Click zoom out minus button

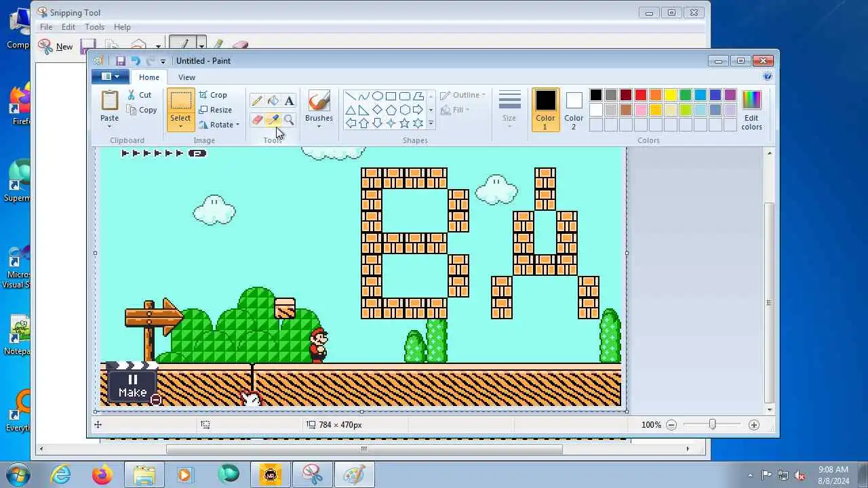[671, 425]
